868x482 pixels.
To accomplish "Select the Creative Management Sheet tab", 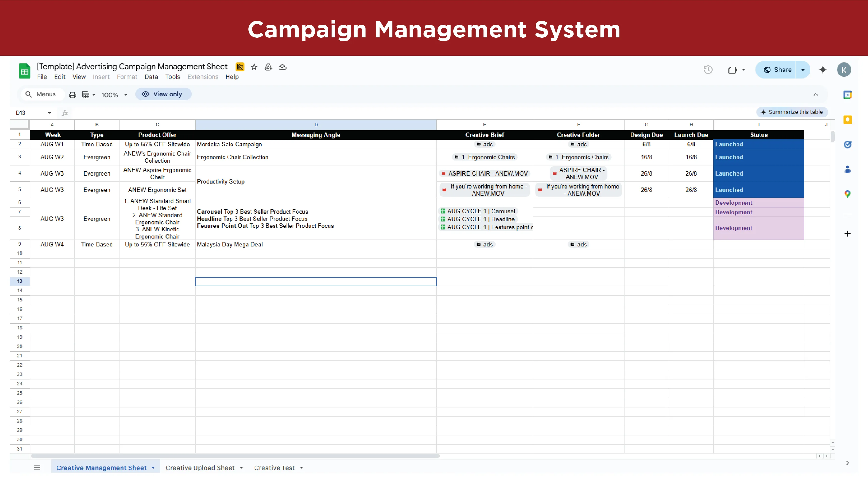I will [101, 467].
